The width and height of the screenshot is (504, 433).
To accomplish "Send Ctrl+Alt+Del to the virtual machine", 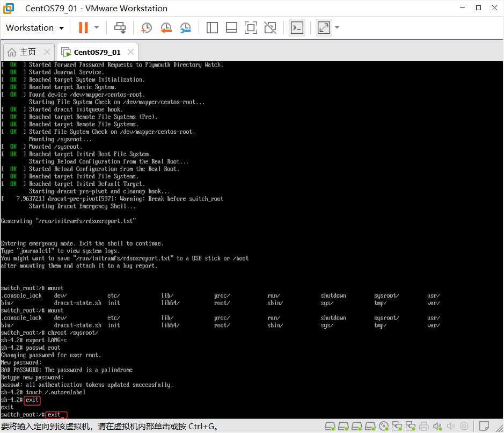I will point(120,27).
